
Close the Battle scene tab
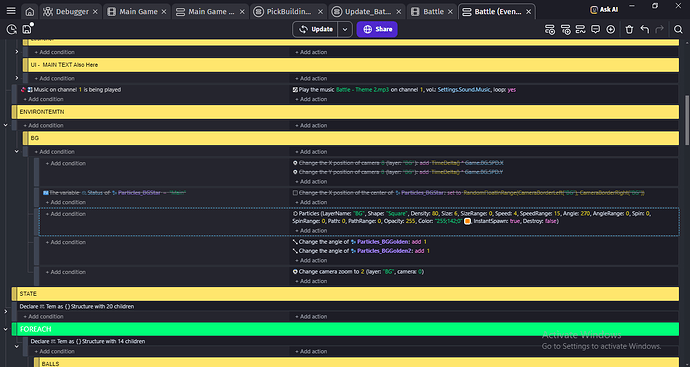pyautogui.click(x=450, y=12)
